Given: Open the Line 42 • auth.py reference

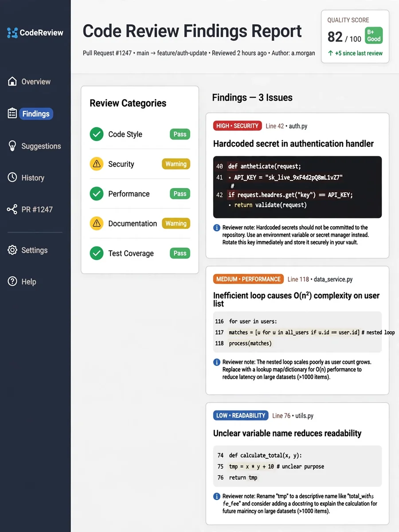Looking at the screenshot, I should pos(286,126).
